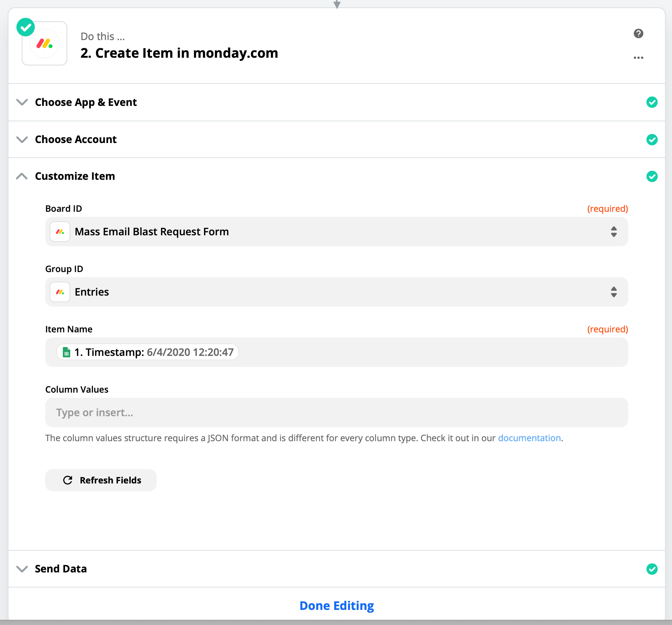
Task: Click the monday.com app logo icon
Action: [x=44, y=44]
